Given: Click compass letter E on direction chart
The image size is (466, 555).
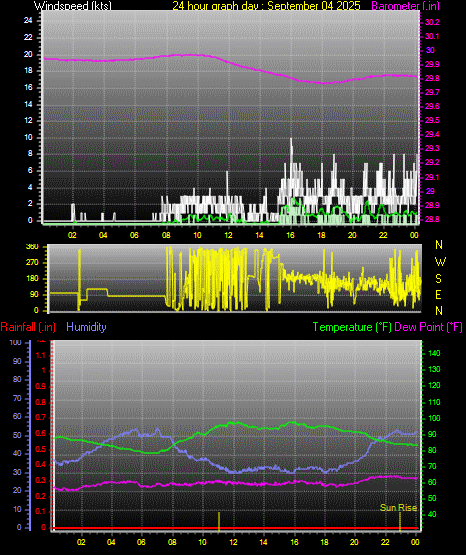Looking at the screenshot, I should tap(438, 294).
